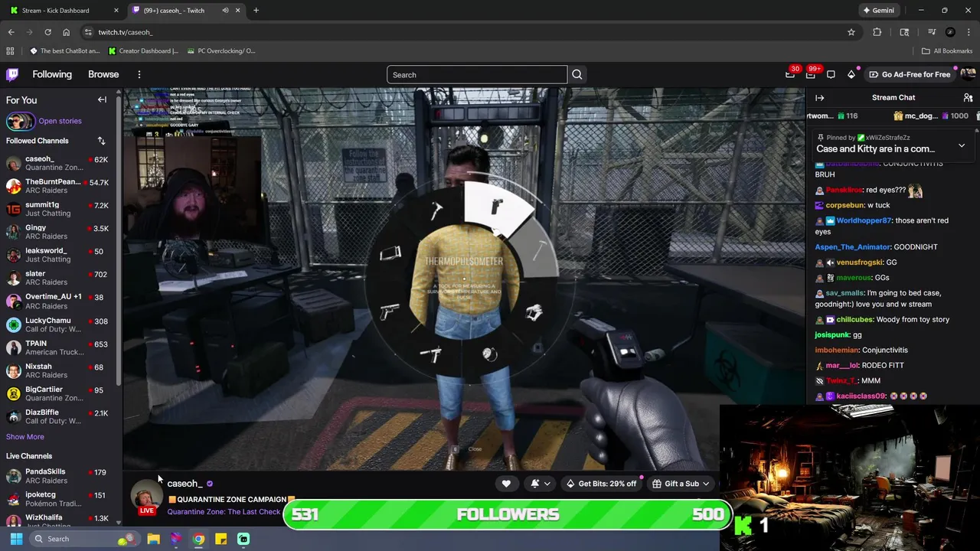Collapse the Stream Chat panel
This screenshot has height=551, width=980.
(819, 98)
